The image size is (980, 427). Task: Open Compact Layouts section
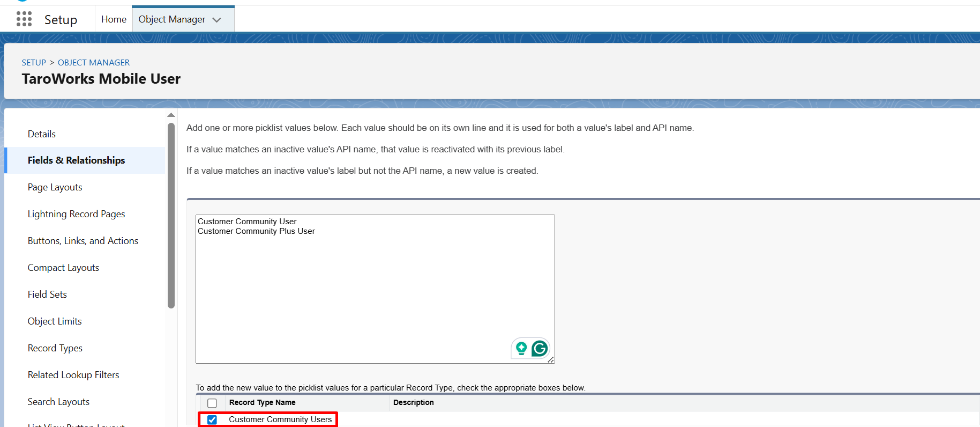coord(63,268)
